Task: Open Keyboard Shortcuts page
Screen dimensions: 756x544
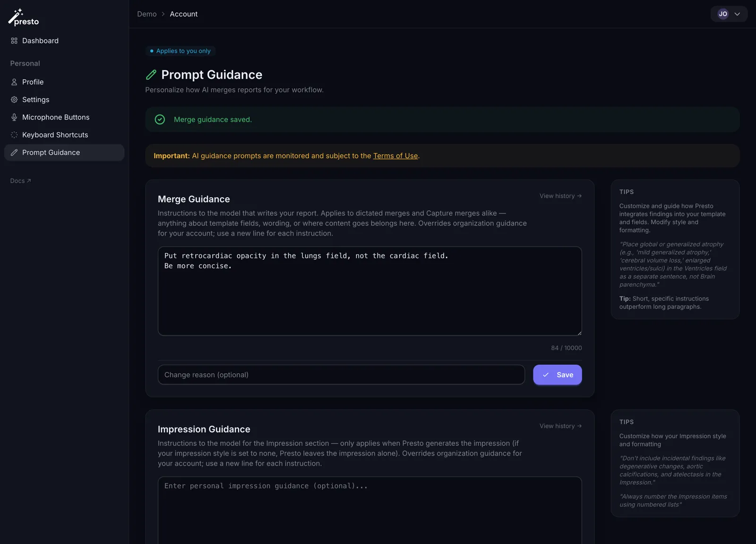Action: pyautogui.click(x=64, y=135)
